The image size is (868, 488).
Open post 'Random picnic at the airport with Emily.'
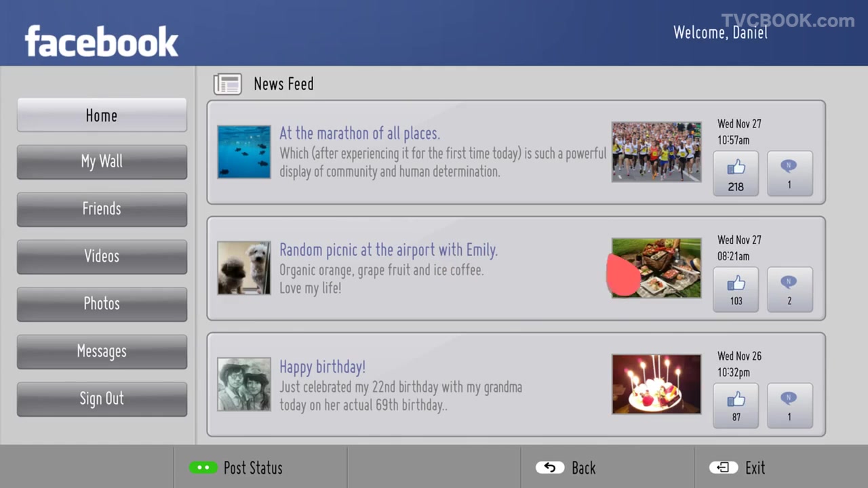(x=389, y=250)
